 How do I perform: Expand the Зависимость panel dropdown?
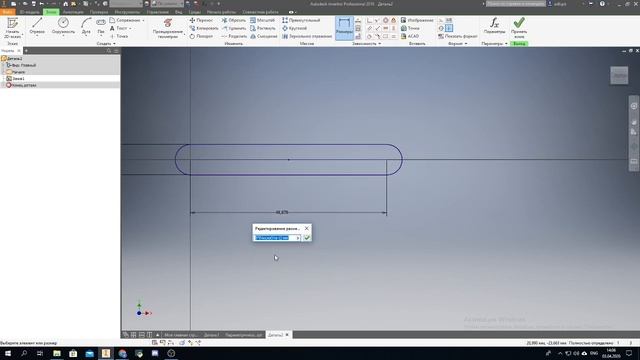pos(367,43)
